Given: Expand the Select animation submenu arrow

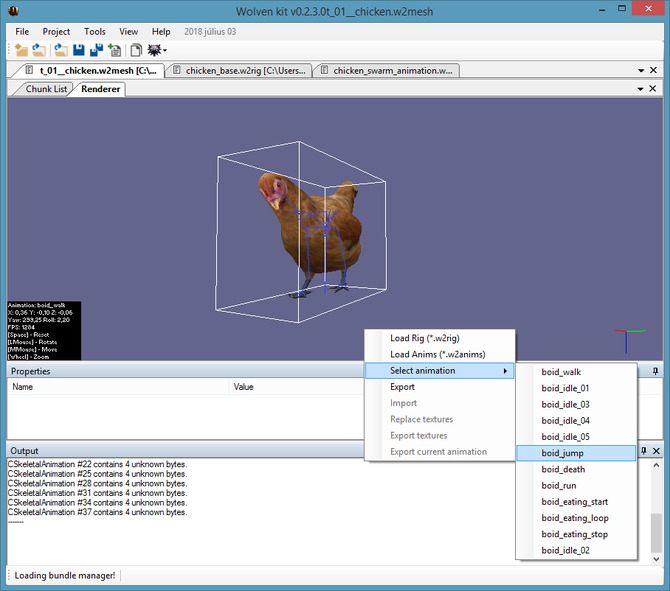Looking at the screenshot, I should (x=505, y=371).
